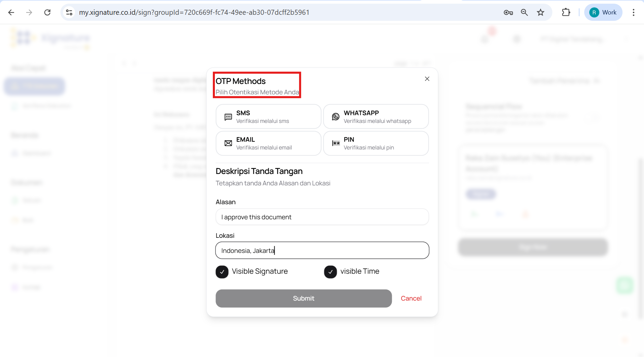Reload the page in browser

click(x=47, y=12)
